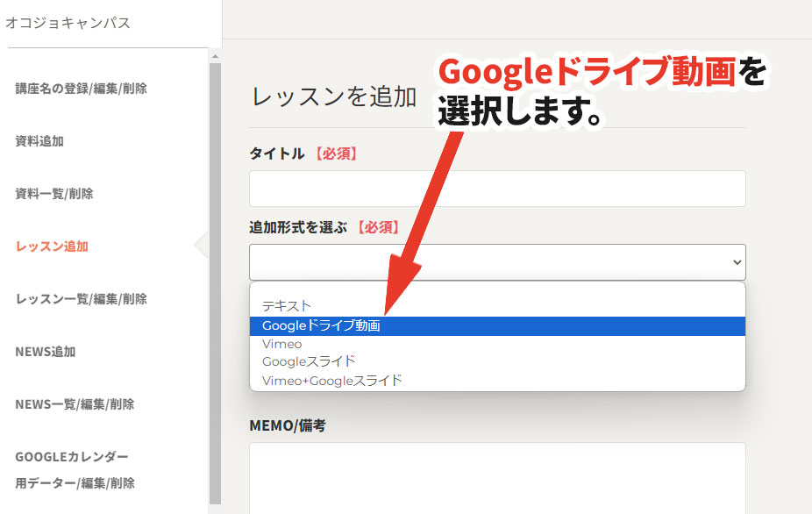Click the sidebar scrollbar thumb
Screen dimensions: 812x514
(x=216, y=283)
